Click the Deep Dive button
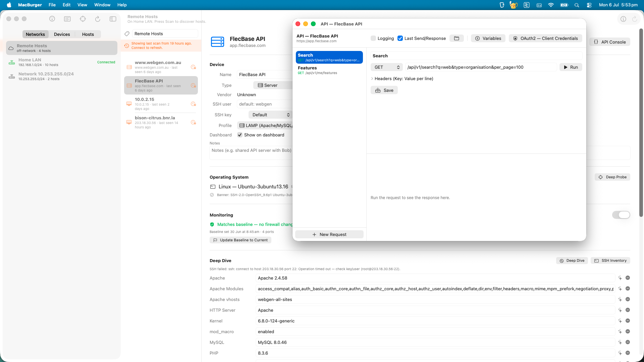The image size is (644, 362). coord(572,260)
